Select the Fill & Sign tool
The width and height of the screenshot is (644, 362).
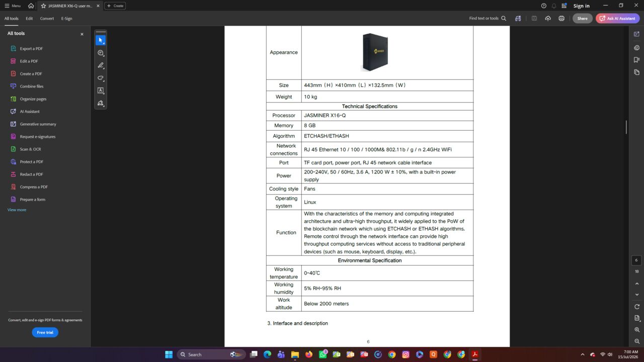point(101,103)
